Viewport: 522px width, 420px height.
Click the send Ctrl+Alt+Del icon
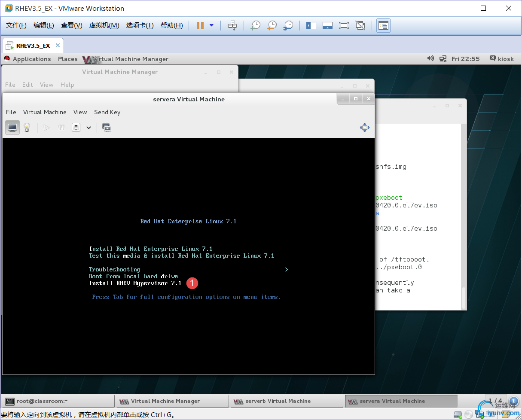pos(232,25)
